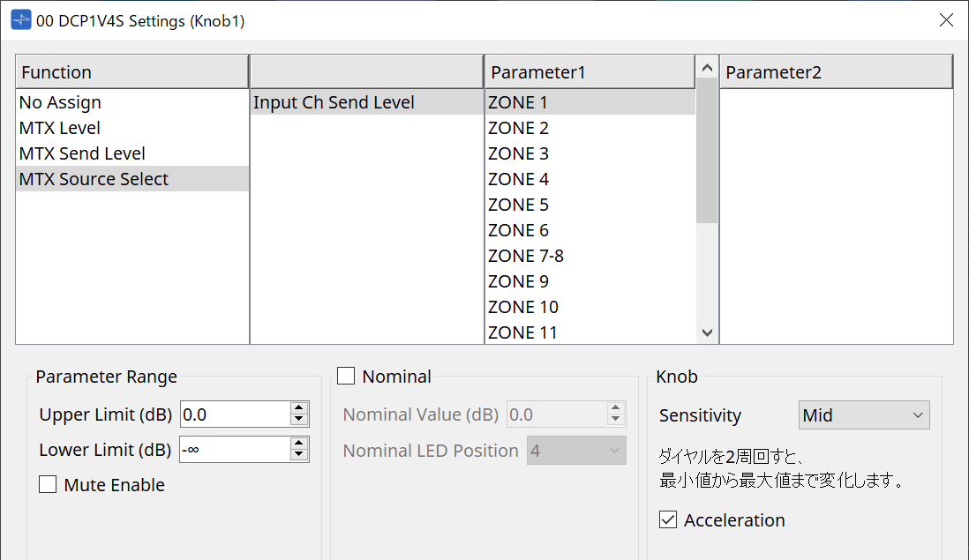Select ZONE 3 from Parameter1 list
Viewport: 969px width, 560px height.
518,153
